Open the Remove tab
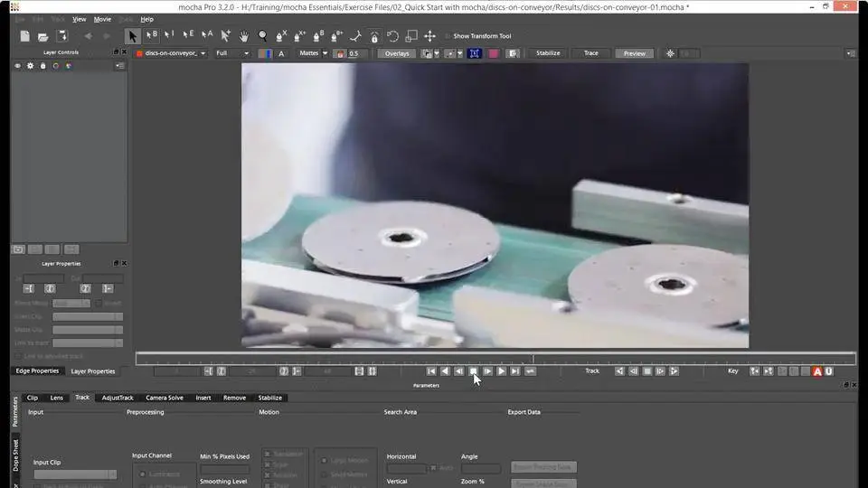The height and width of the screenshot is (488, 868). pyautogui.click(x=235, y=398)
